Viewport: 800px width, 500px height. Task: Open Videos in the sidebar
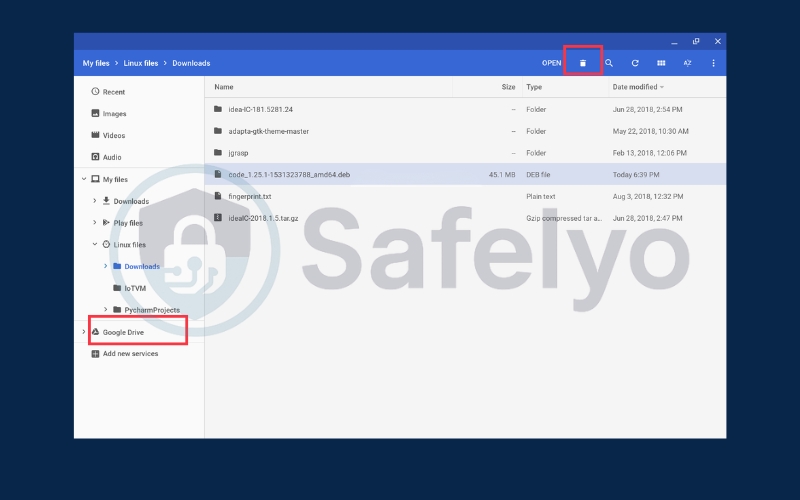(x=114, y=135)
